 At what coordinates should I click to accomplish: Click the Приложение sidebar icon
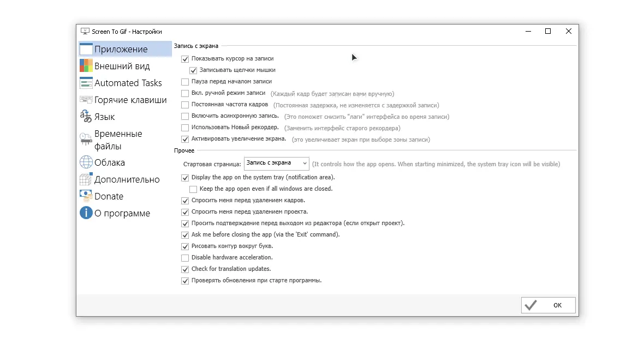click(86, 49)
